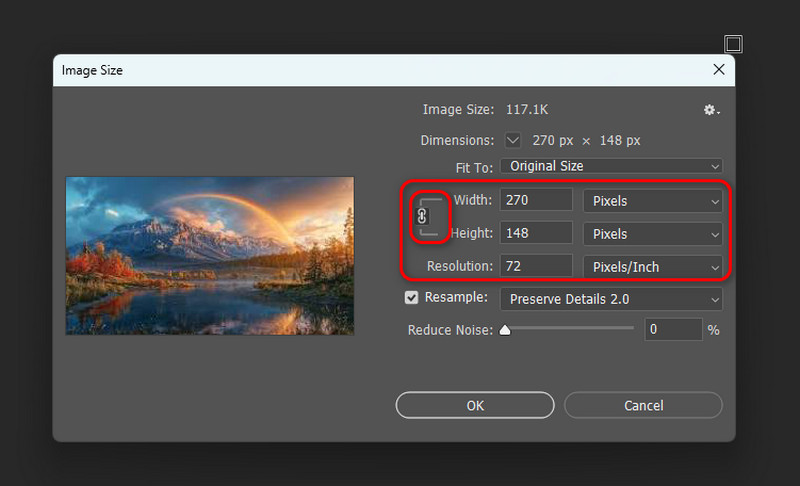Click the landscape preview image

(210, 256)
